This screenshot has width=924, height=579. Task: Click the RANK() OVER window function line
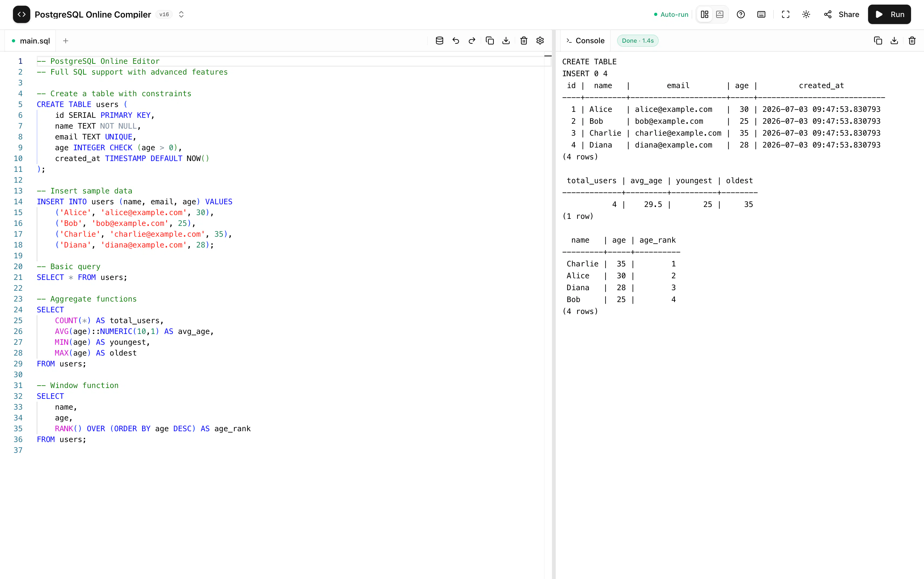click(153, 429)
